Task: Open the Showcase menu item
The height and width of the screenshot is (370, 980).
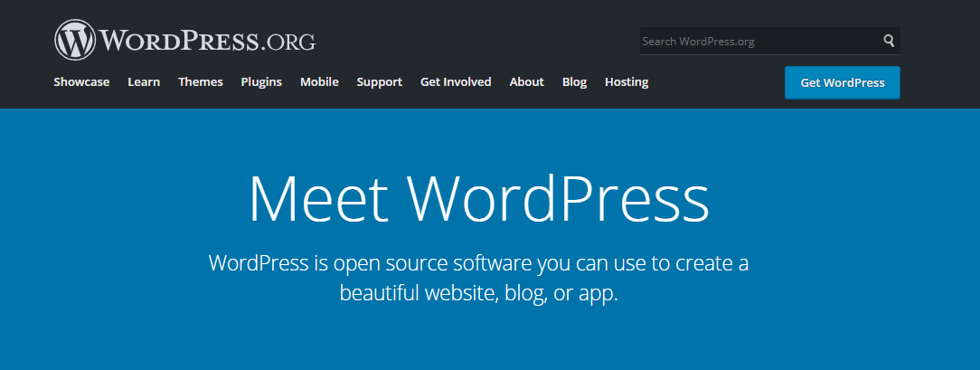Action: tap(81, 82)
